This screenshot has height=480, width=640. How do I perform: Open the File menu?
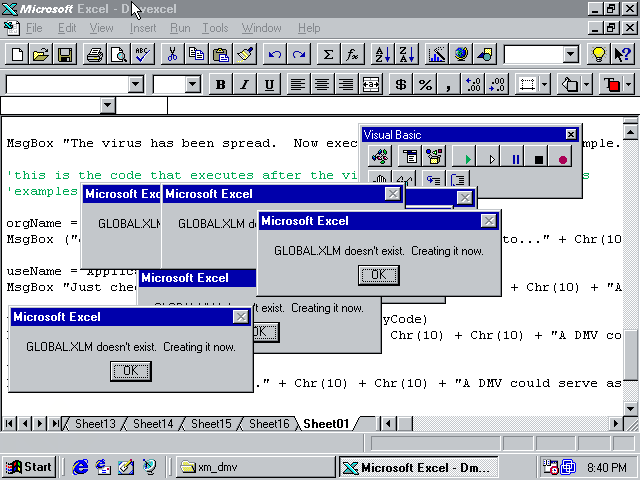click(x=34, y=28)
